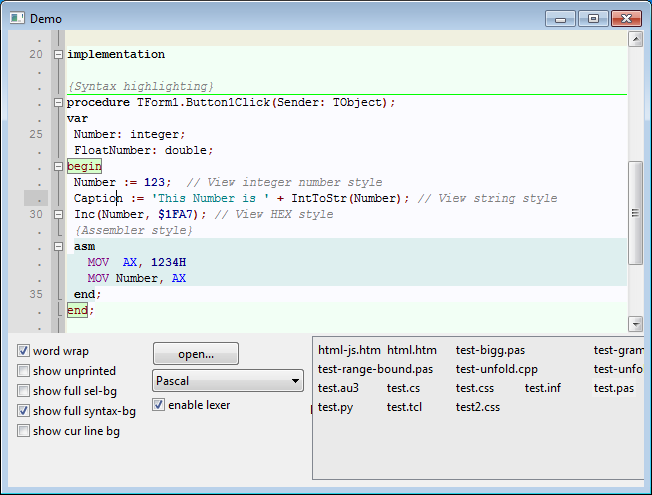Image resolution: width=652 pixels, height=495 pixels.
Task: Select the test.py file entry
Action: point(335,407)
